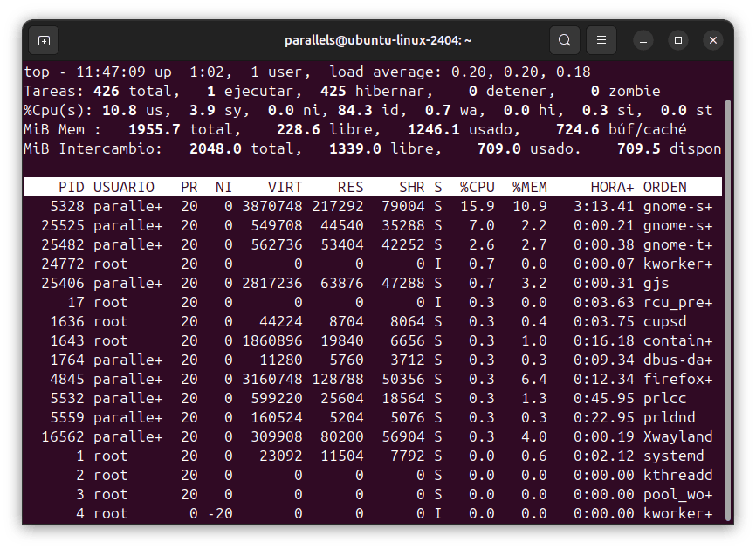The height and width of the screenshot is (549, 756).
Task: Click the Tareas 426 total text
Action: (102, 91)
